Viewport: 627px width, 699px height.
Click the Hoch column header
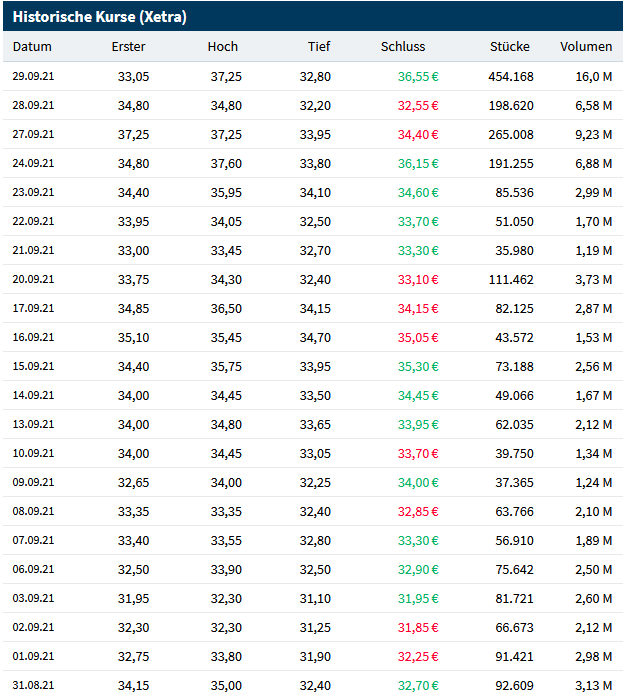pos(223,47)
